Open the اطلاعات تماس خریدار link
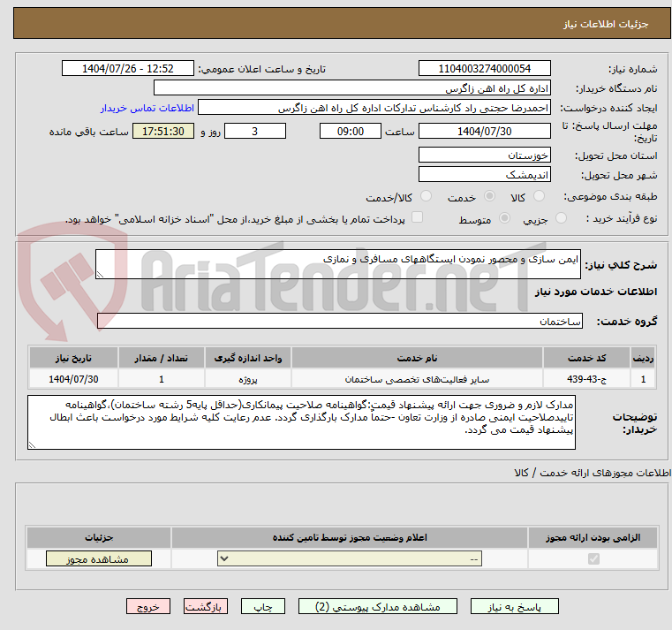Image resolution: width=672 pixels, height=630 pixels. (147, 108)
